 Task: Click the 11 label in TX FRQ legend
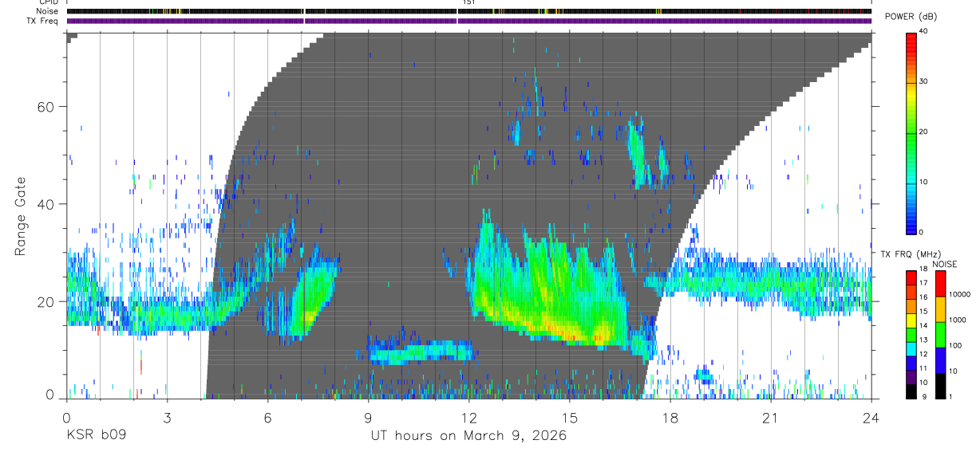[922, 368]
